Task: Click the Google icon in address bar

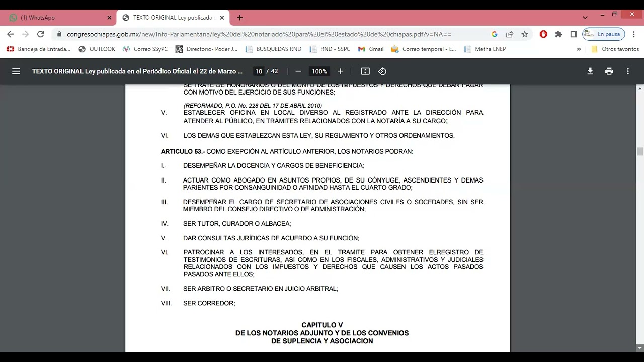Action: (x=495, y=34)
